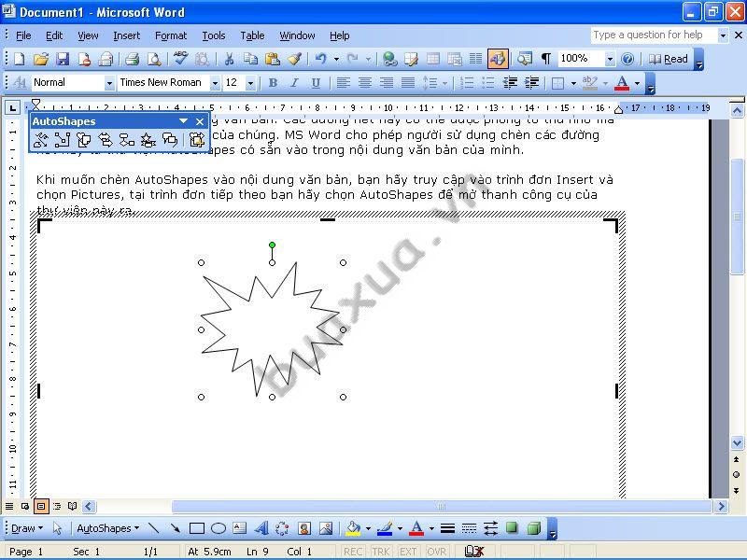Open the Insert menu
747x560 pixels.
click(127, 35)
